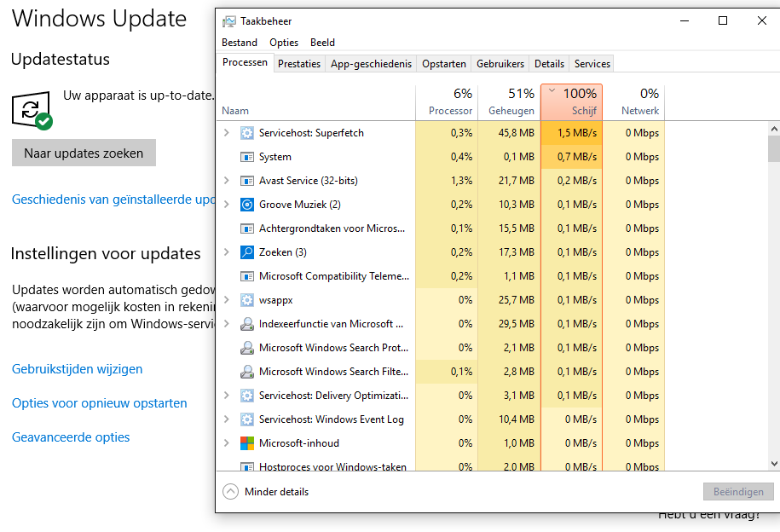Expand the wsappx process group
The width and height of the screenshot is (780, 532).
coord(227,300)
